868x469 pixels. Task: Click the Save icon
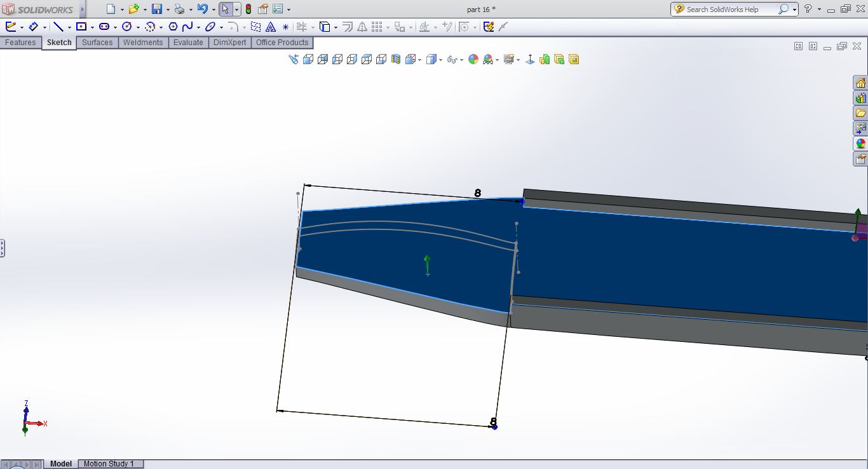click(156, 9)
